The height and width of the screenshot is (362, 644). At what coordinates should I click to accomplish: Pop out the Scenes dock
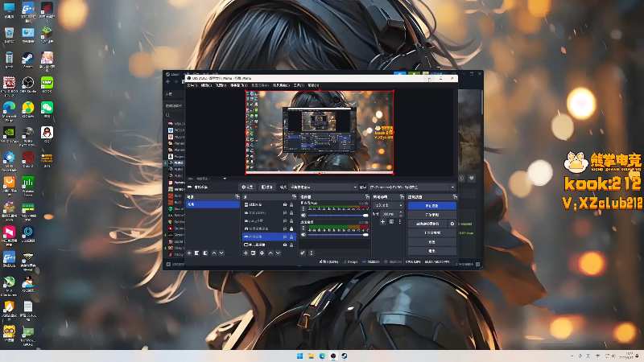[237, 197]
